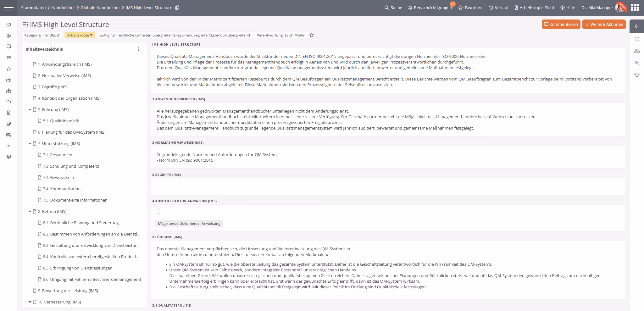Screen dimensions: 644x311
Task: Open the Home dashboard icon
Action: coord(8,24)
